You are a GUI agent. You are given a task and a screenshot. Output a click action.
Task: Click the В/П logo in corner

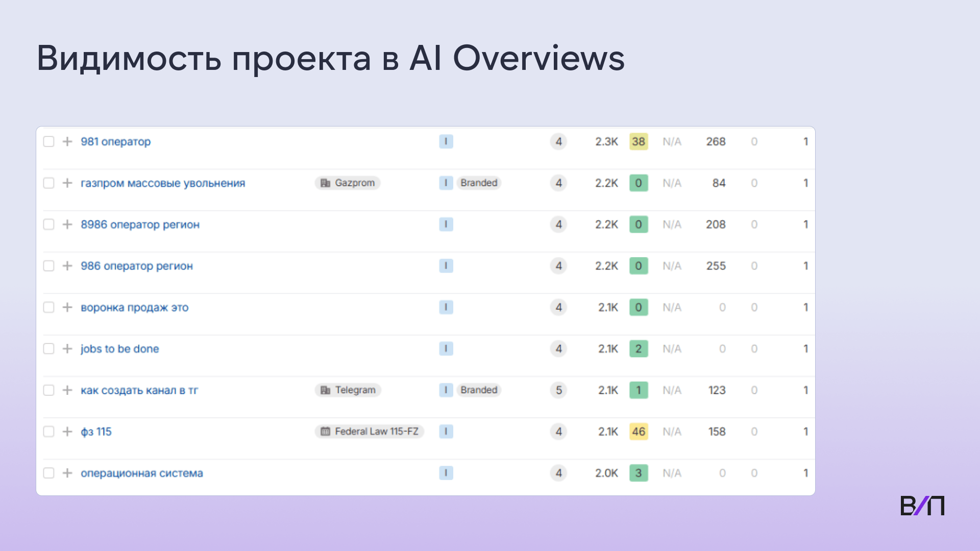(x=922, y=506)
